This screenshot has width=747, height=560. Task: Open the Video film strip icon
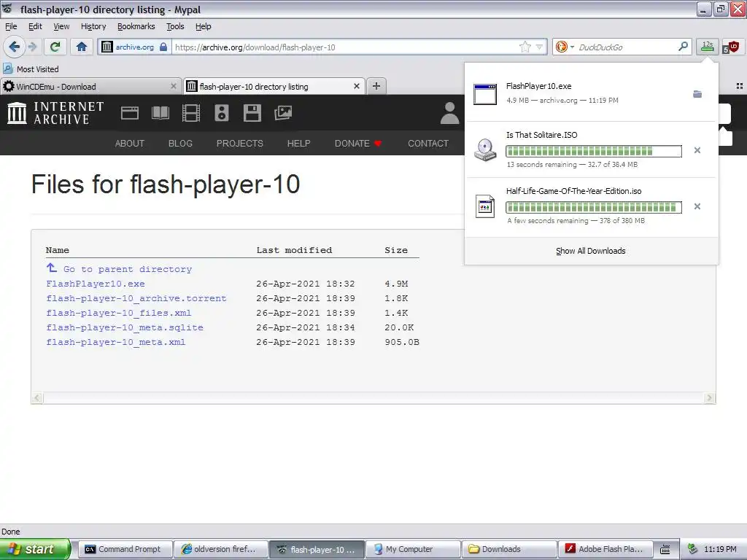tap(191, 113)
